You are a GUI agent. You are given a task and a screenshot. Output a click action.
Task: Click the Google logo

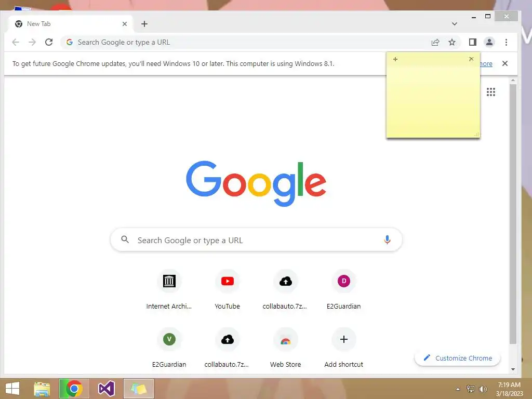tap(256, 183)
